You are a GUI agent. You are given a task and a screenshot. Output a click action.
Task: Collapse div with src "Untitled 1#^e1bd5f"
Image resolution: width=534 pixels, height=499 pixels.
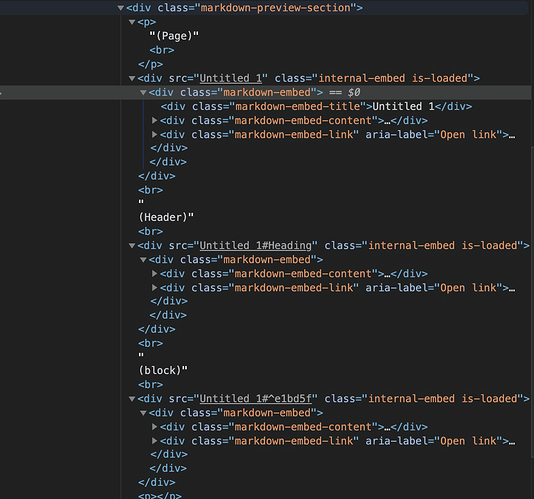pyautogui.click(x=132, y=399)
